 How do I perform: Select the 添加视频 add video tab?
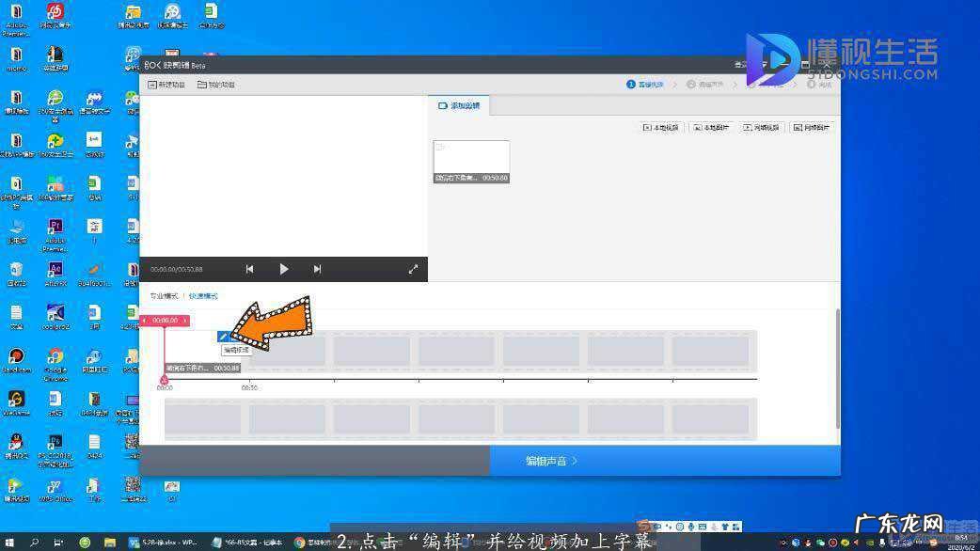pyautogui.click(x=459, y=105)
